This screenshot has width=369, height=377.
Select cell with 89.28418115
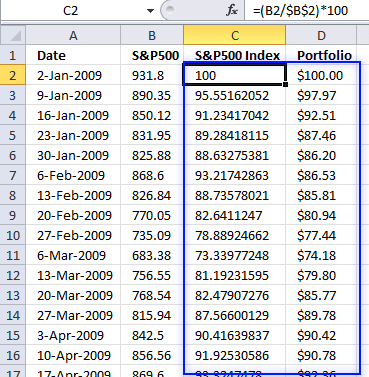point(235,135)
